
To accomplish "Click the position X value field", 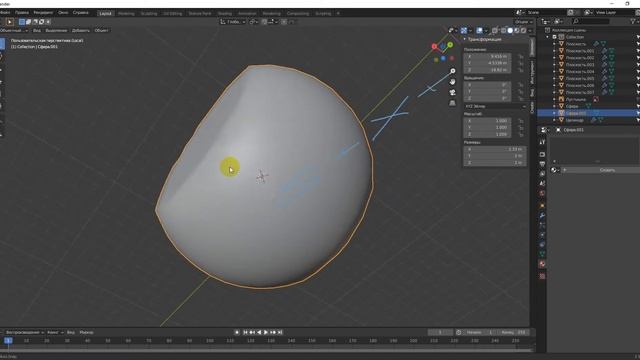I will click(x=487, y=57).
